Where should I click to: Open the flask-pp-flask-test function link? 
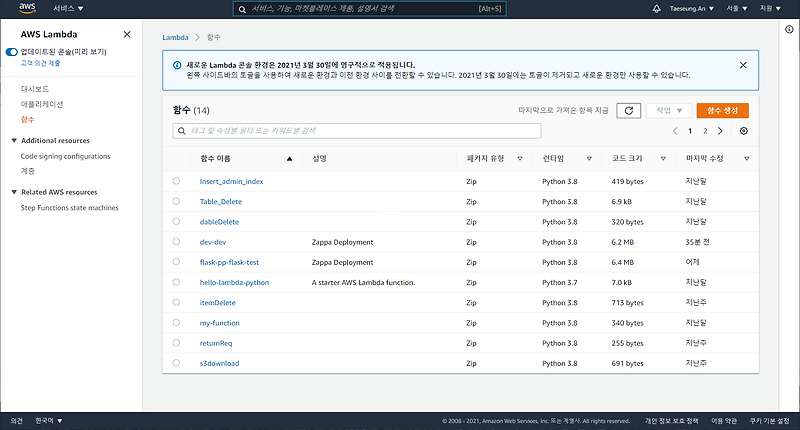tap(229, 263)
